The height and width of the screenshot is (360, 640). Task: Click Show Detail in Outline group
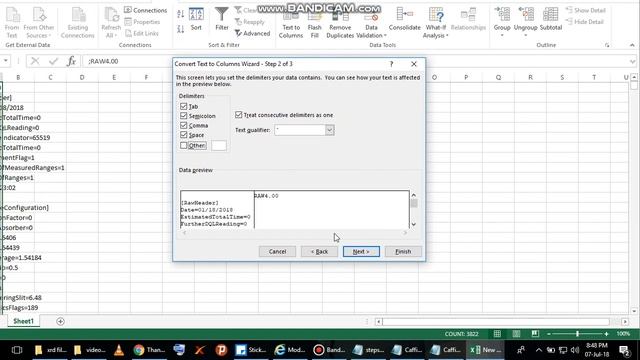coord(586,10)
